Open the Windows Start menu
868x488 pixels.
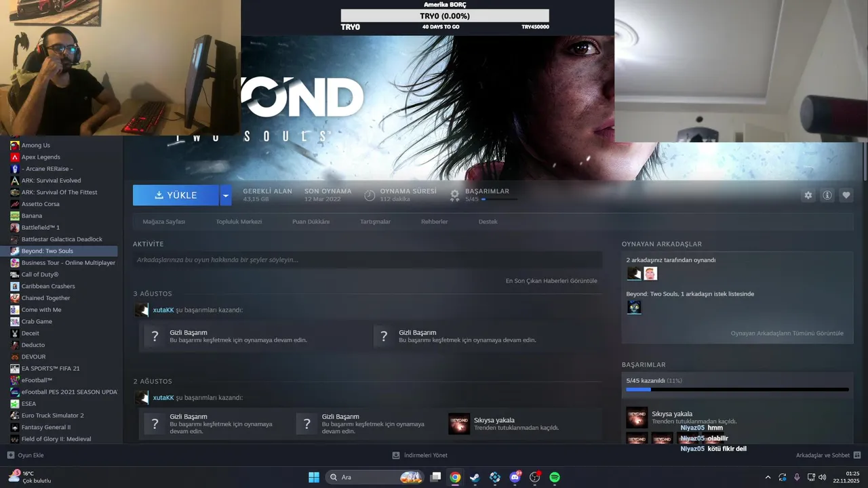click(314, 477)
